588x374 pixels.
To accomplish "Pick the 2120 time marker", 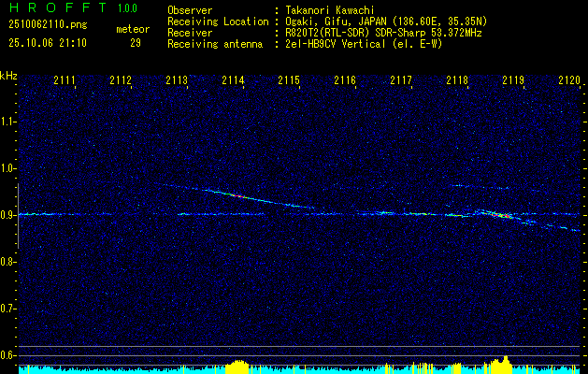I will click(569, 81).
